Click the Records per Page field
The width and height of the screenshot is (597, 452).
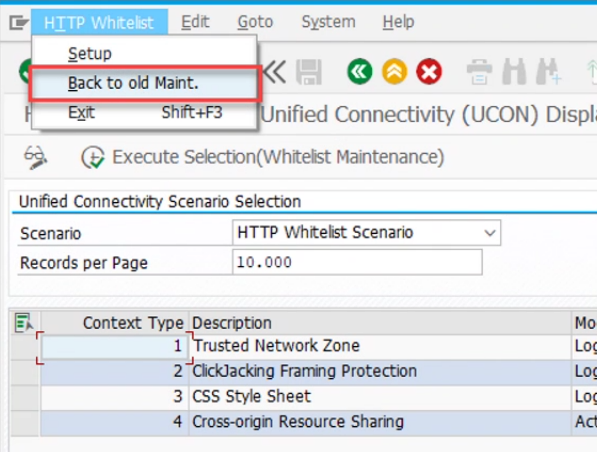point(357,262)
